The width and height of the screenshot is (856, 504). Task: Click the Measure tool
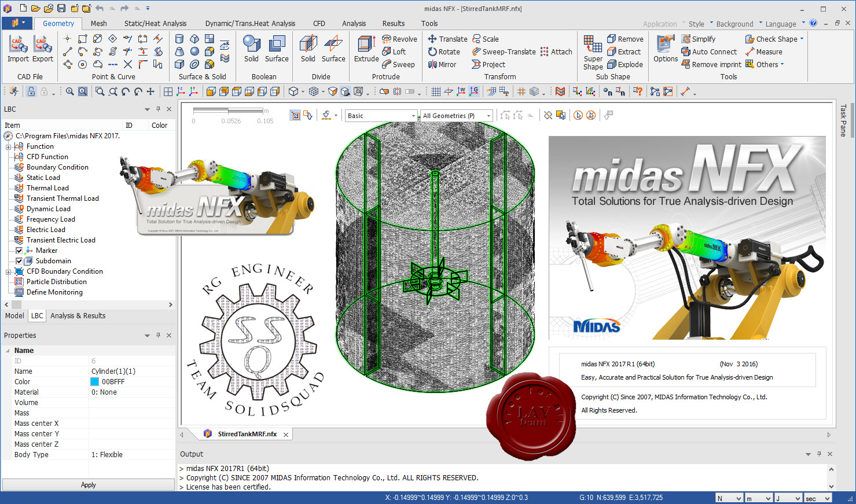[x=763, y=51]
